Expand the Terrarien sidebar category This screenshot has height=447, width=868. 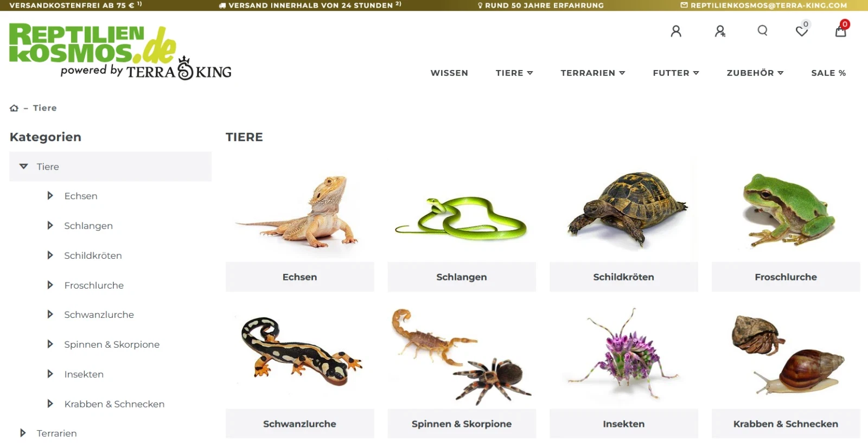coord(23,433)
